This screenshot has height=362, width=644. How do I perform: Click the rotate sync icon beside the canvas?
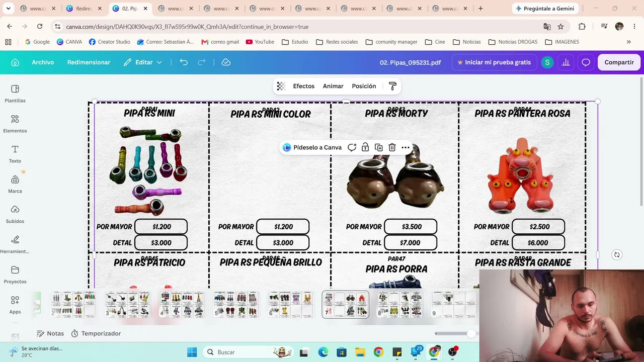point(617,255)
